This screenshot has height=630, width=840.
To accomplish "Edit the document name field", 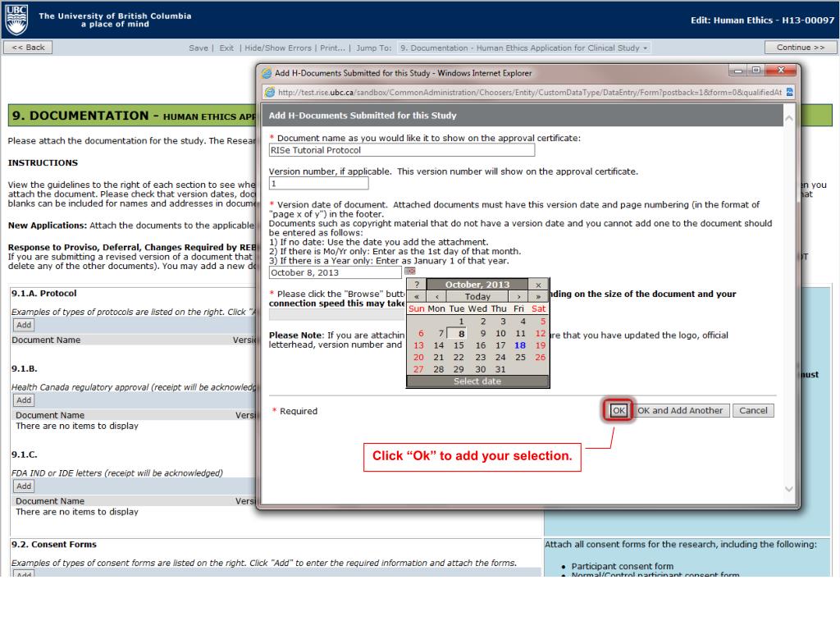I will [x=402, y=150].
